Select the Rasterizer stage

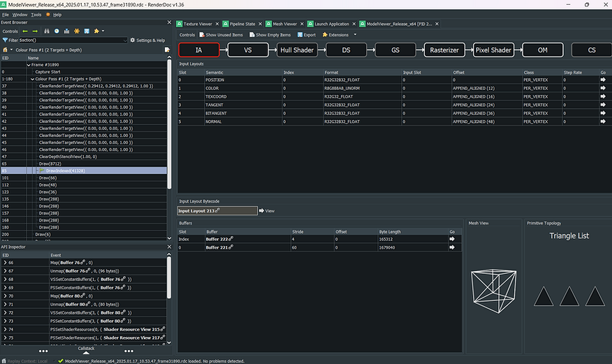click(x=444, y=50)
